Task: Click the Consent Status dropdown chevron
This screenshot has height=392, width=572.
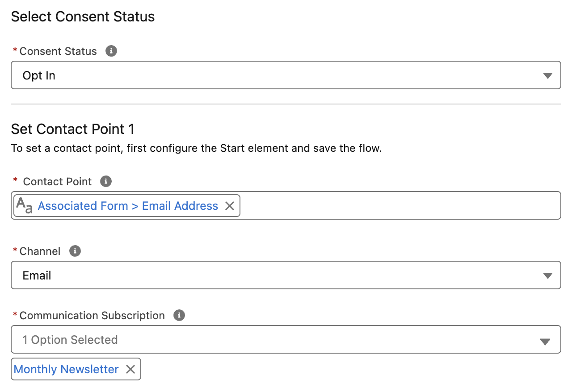Action: 547,75
